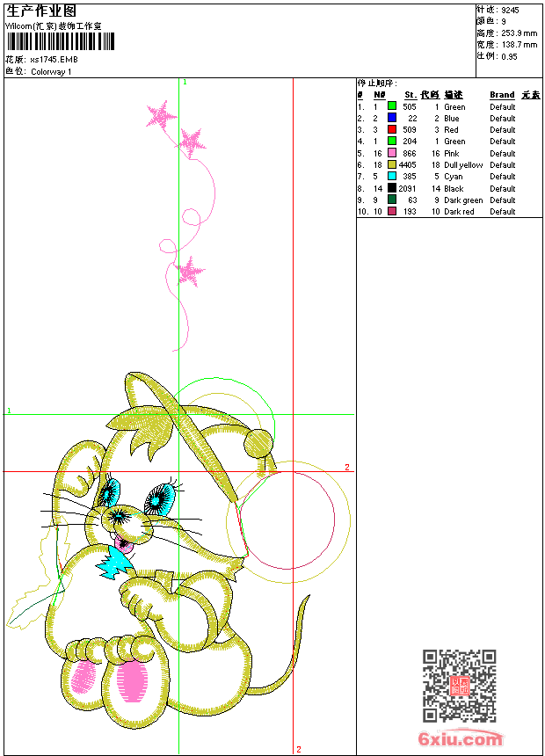Select the 'Dark red' description text
This screenshot has width=545, height=756.
459,212
